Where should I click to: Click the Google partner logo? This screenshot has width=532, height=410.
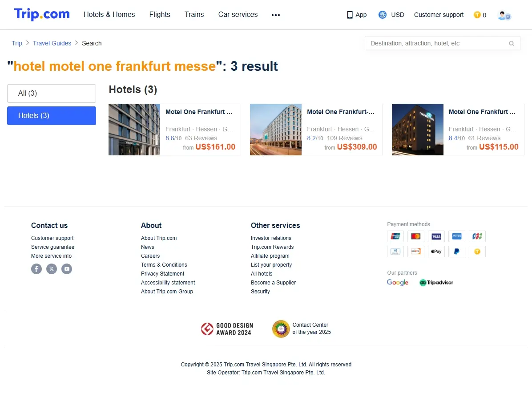tap(398, 283)
